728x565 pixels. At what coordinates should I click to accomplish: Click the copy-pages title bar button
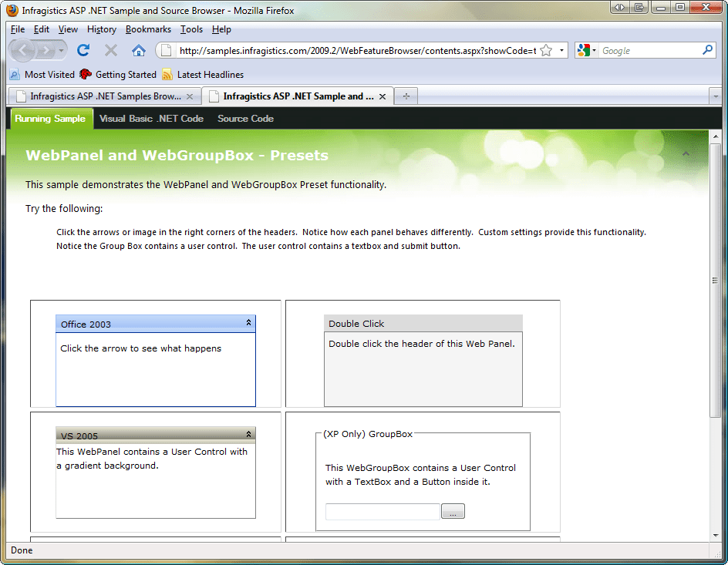coord(639,7)
